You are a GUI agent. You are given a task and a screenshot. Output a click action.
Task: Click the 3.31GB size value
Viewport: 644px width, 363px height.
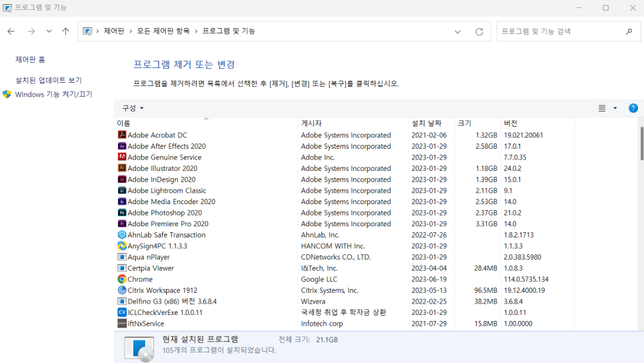[486, 224]
